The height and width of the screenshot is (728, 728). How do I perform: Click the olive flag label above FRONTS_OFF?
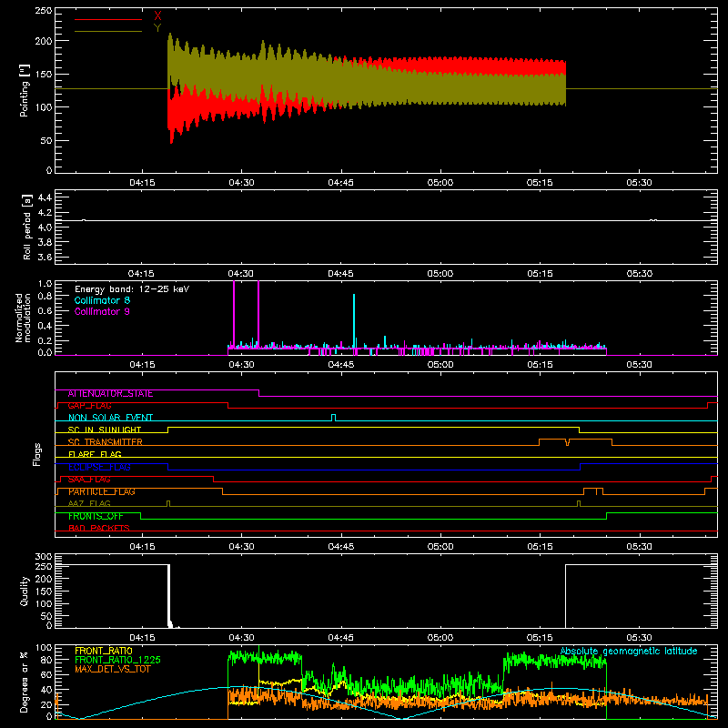point(89,504)
